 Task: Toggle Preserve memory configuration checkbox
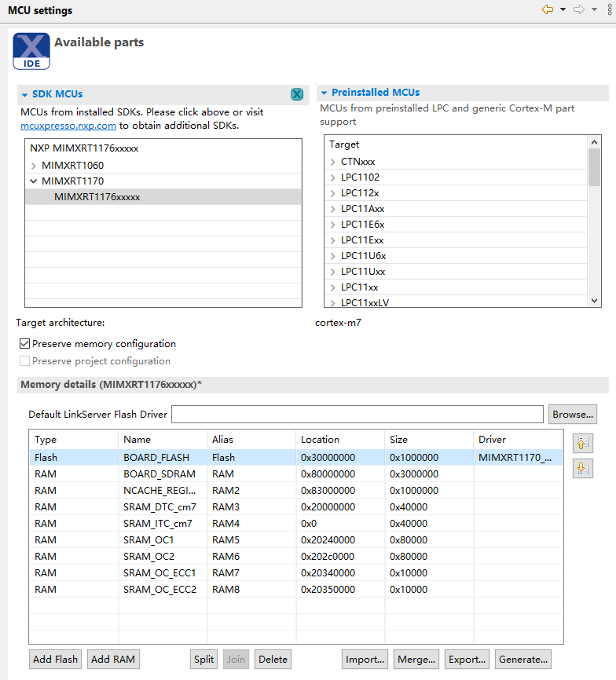(x=25, y=344)
